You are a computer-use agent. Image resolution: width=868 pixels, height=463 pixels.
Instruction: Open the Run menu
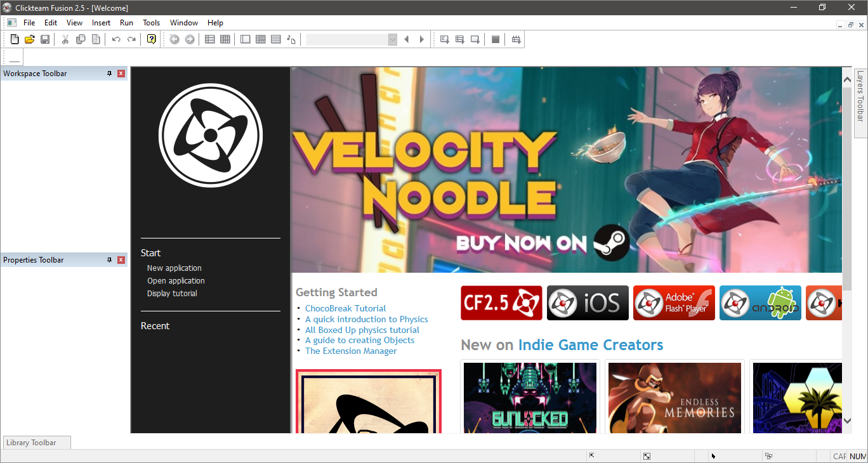point(127,23)
